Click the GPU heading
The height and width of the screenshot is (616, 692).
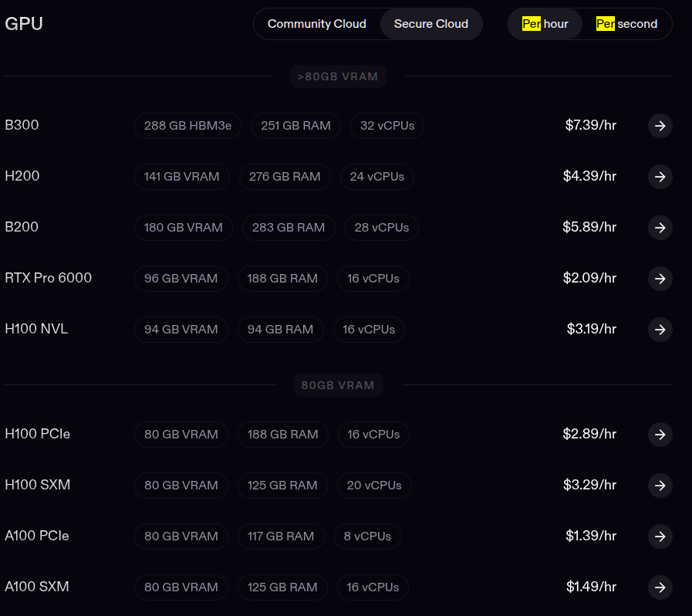pos(24,23)
